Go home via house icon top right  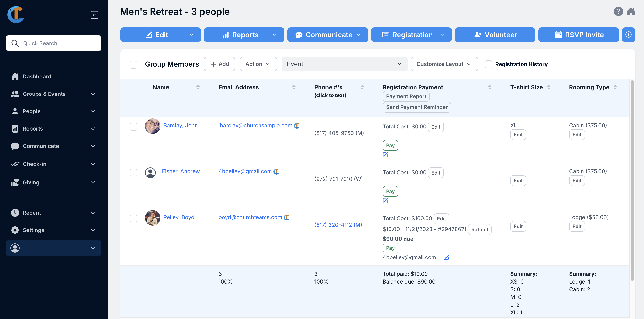coord(631,12)
